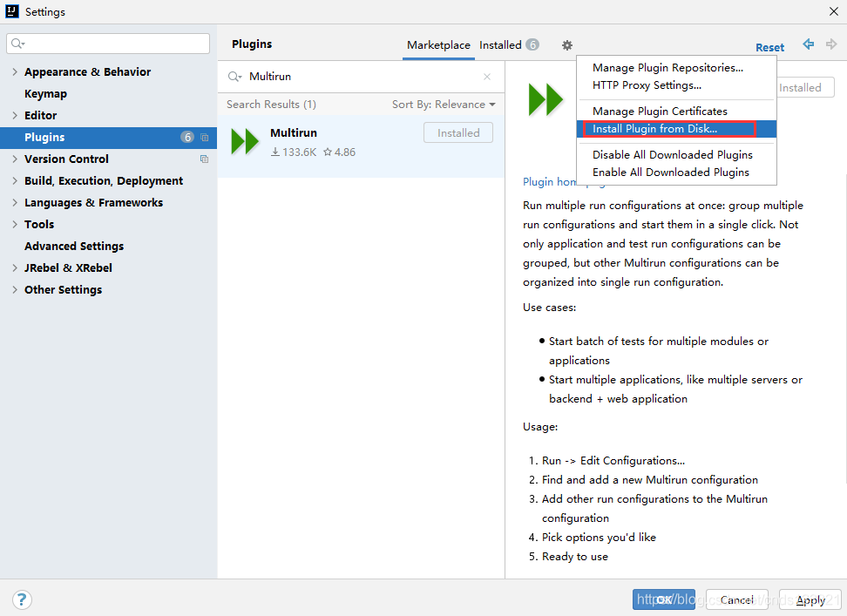Click the Multirun icon in search results

coord(245,141)
